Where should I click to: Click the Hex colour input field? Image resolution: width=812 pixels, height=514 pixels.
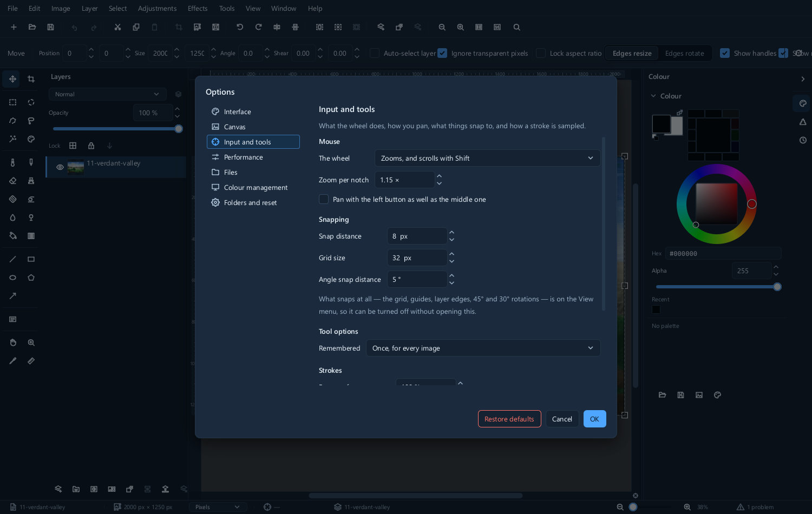pyautogui.click(x=724, y=253)
